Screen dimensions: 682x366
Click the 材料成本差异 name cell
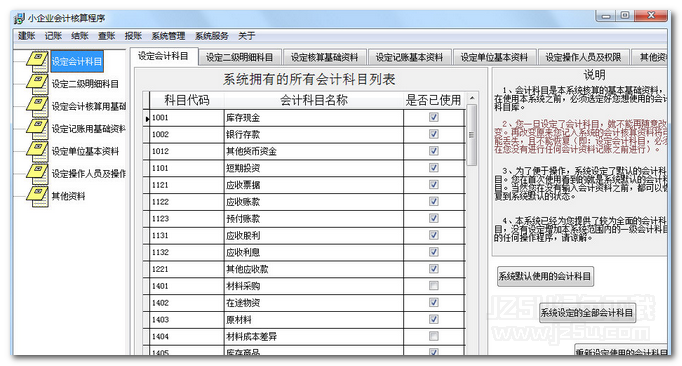[x=314, y=337]
